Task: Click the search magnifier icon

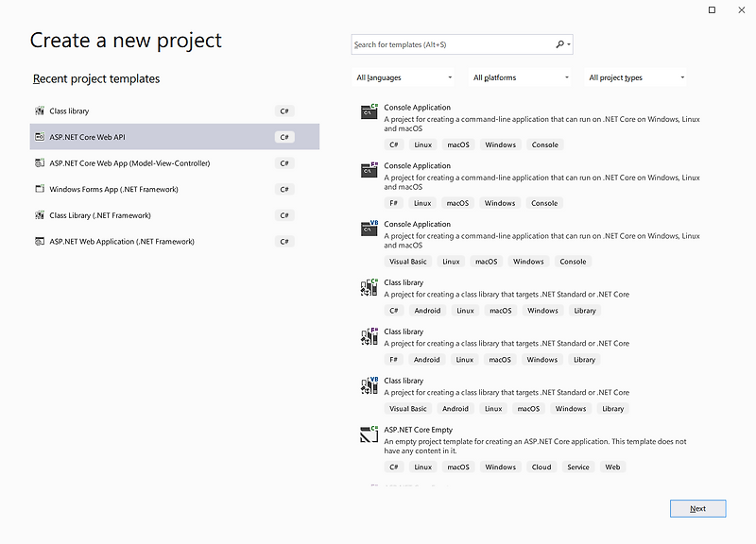Action: click(559, 43)
